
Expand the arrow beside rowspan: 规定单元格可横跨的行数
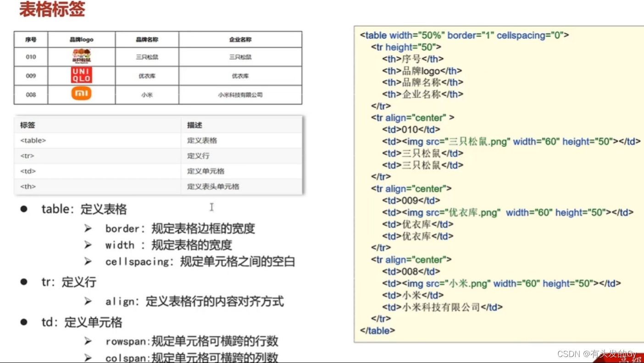(x=88, y=341)
